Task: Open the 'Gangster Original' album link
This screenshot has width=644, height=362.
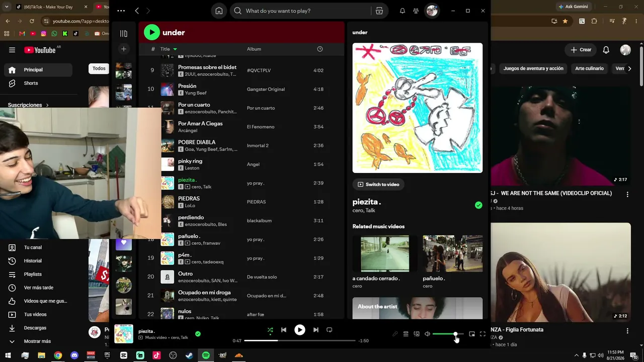Action: (x=266, y=89)
